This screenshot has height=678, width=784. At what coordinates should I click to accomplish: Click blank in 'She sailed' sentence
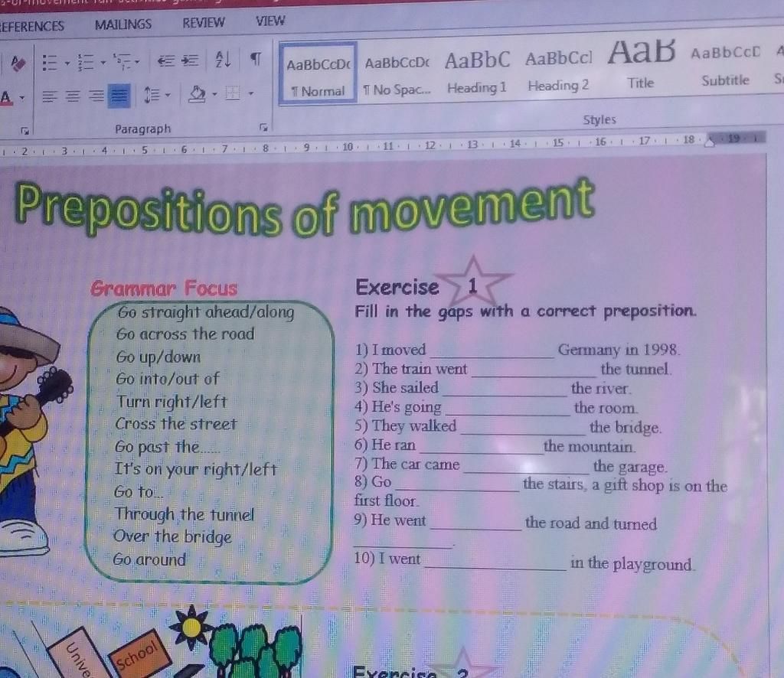click(505, 391)
